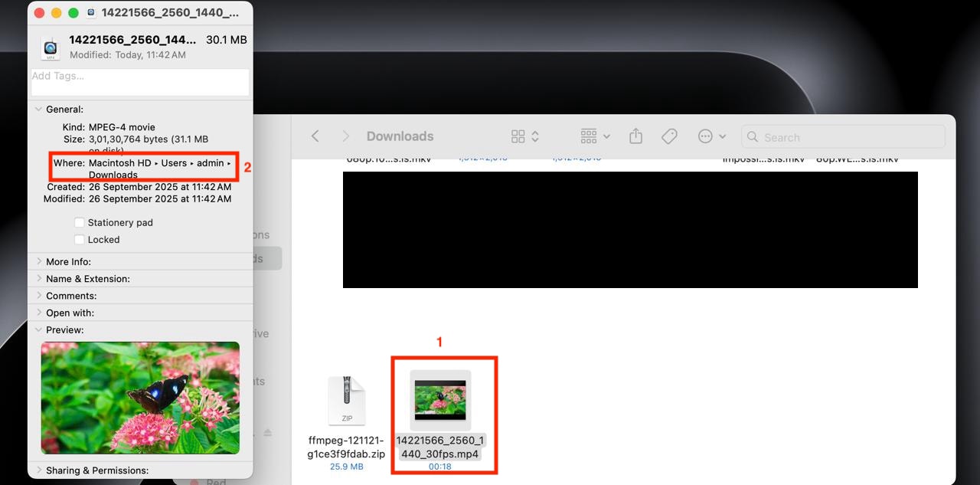Expand the Sharing & Permissions section
This screenshot has height=485, width=980.
[38, 470]
